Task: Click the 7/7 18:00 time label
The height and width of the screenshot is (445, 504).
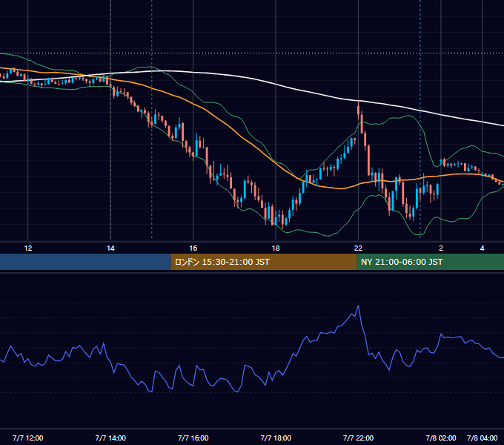Action: point(276,438)
